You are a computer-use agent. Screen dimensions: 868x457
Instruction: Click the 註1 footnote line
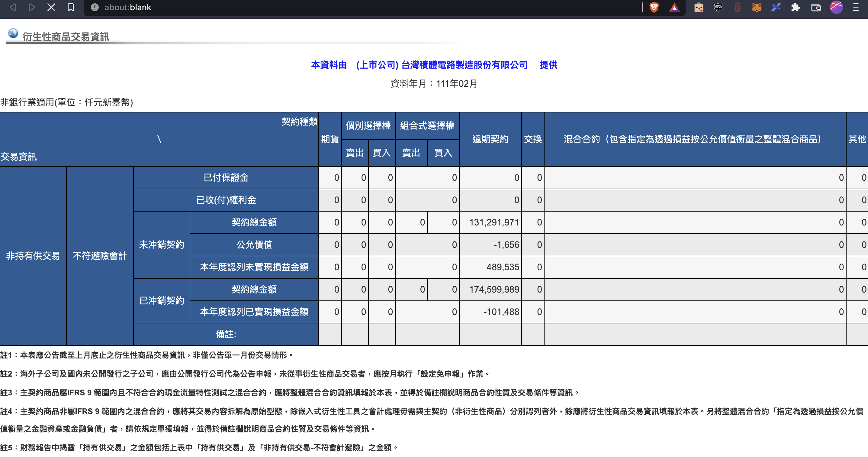(x=147, y=355)
